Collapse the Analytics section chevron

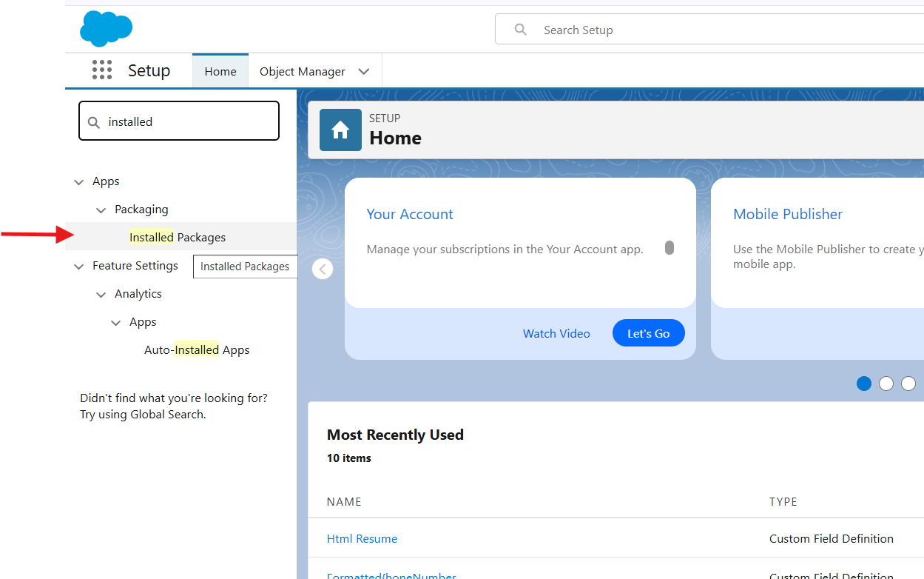click(x=101, y=295)
